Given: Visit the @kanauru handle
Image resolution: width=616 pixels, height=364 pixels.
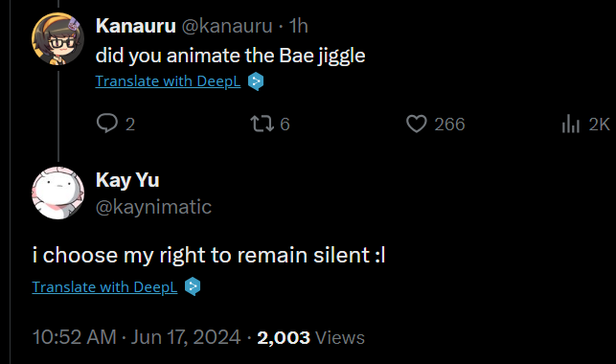Looking at the screenshot, I should [227, 26].
